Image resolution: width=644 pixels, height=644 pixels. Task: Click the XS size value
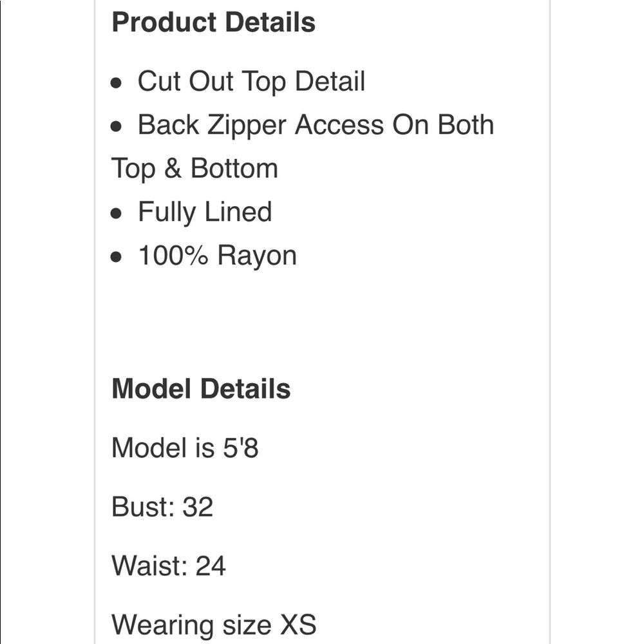pyautogui.click(x=298, y=625)
